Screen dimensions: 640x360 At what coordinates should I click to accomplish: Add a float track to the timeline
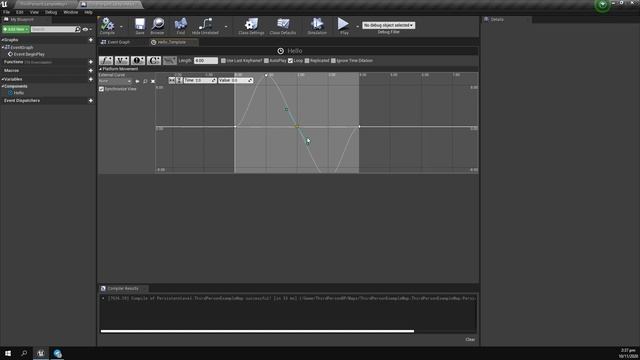(x=106, y=60)
